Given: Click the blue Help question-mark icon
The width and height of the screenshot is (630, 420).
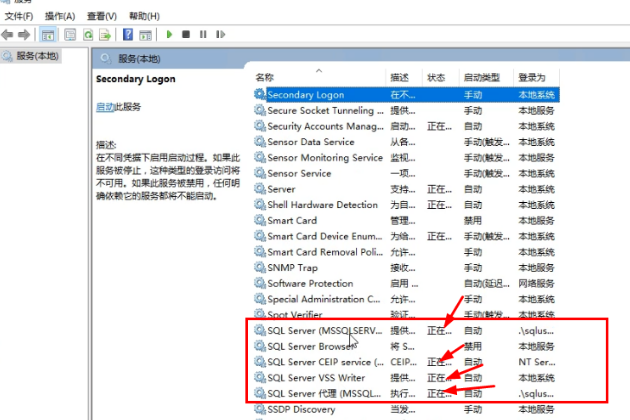Looking at the screenshot, I should click(x=129, y=34).
